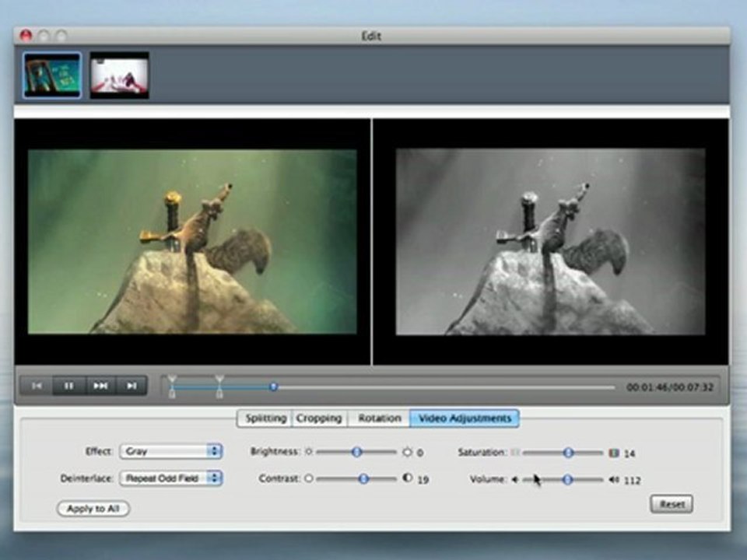The image size is (747, 560).
Task: Select the second video thumbnail
Action: (x=120, y=75)
